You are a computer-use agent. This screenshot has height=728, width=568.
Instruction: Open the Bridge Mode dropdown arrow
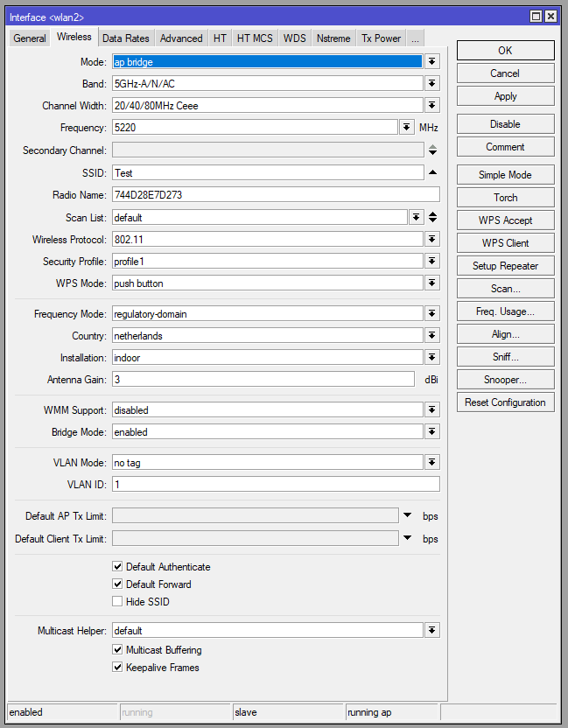(432, 431)
